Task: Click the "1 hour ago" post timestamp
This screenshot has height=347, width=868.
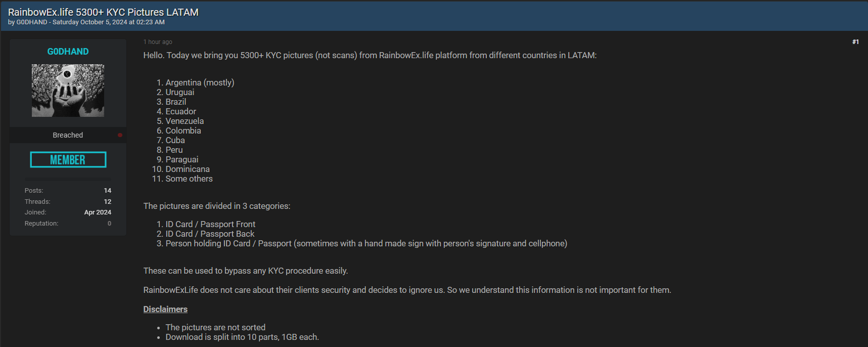Action: click(x=158, y=42)
